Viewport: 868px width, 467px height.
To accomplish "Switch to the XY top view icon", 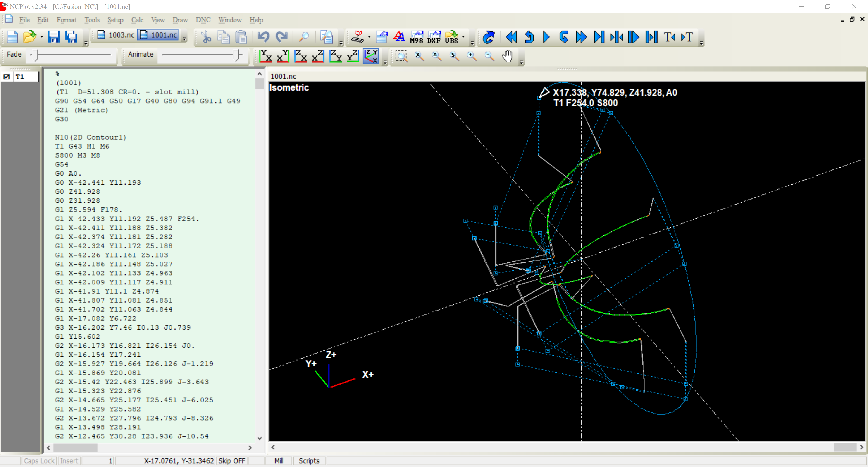I will point(265,56).
